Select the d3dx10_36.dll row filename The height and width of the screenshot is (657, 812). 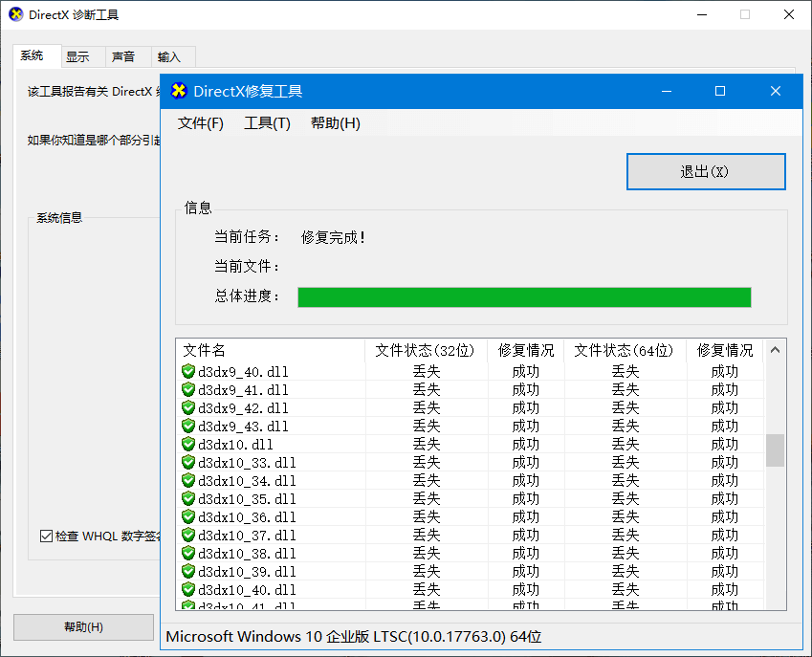(247, 517)
